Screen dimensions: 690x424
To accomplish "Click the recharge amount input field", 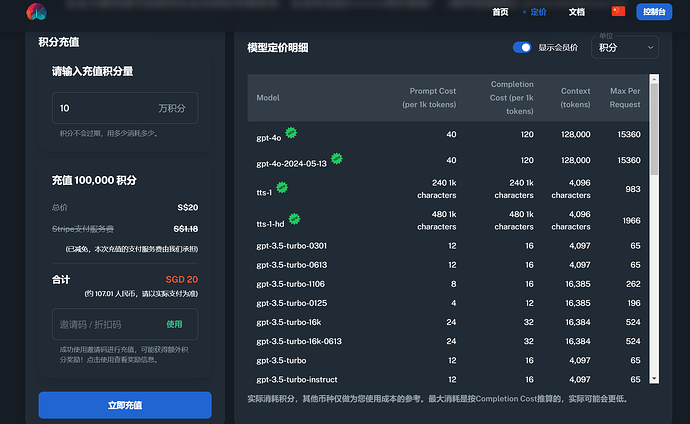I will (125, 108).
